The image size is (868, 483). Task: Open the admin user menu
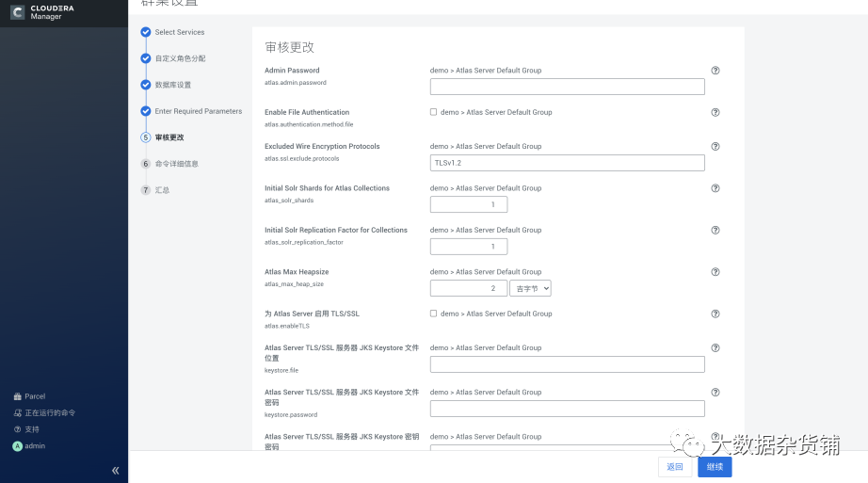pyautogui.click(x=34, y=446)
